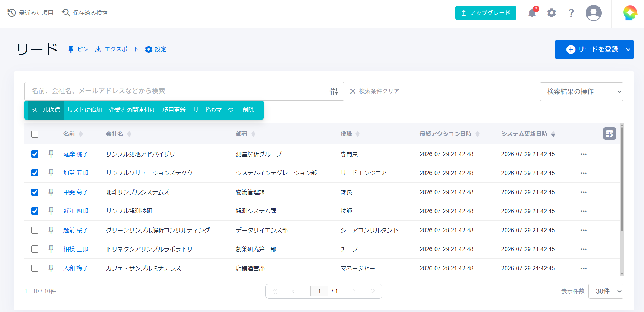Pin the 加賀 五郎 row
Screen dimensions: 644x312
point(51,173)
